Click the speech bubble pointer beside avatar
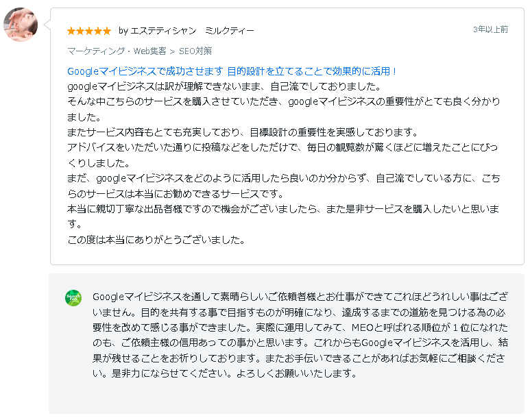The height and width of the screenshot is (420, 530). click(47, 25)
